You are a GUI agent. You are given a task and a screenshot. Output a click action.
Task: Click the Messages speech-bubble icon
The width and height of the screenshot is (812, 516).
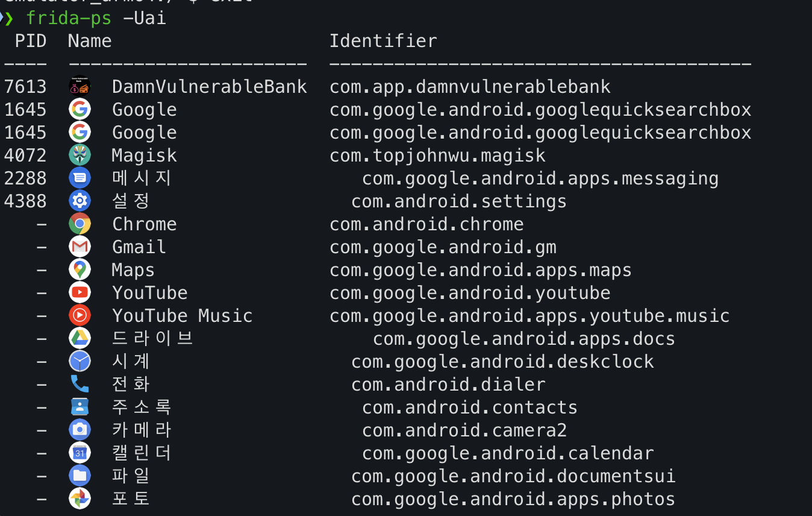80,178
